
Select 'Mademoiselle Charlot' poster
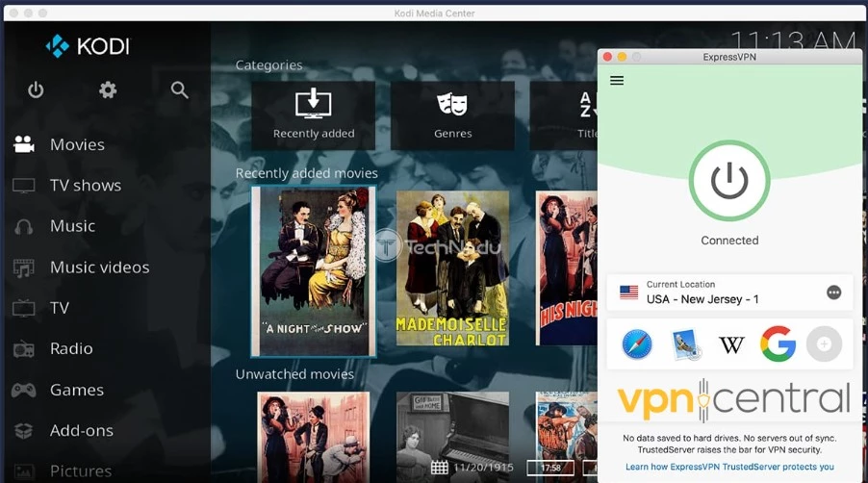coord(453,268)
